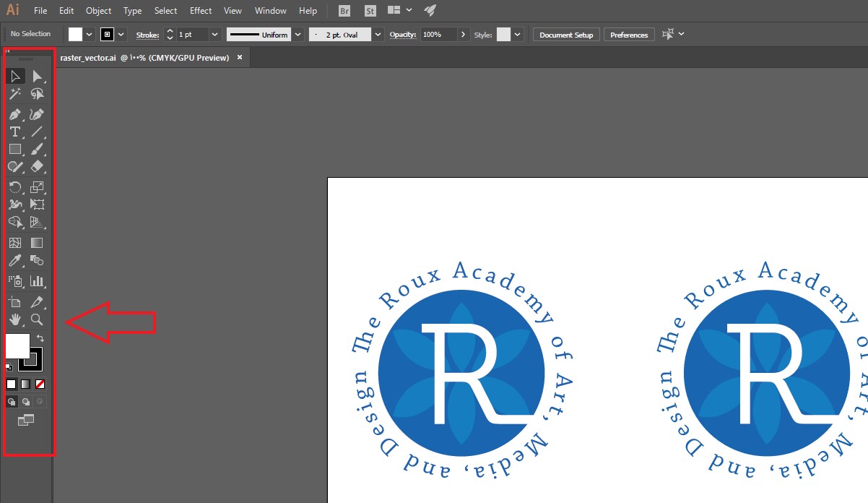This screenshot has height=503, width=868.
Task: Open the stroke color dropdown in control bar
Action: coord(121,34)
